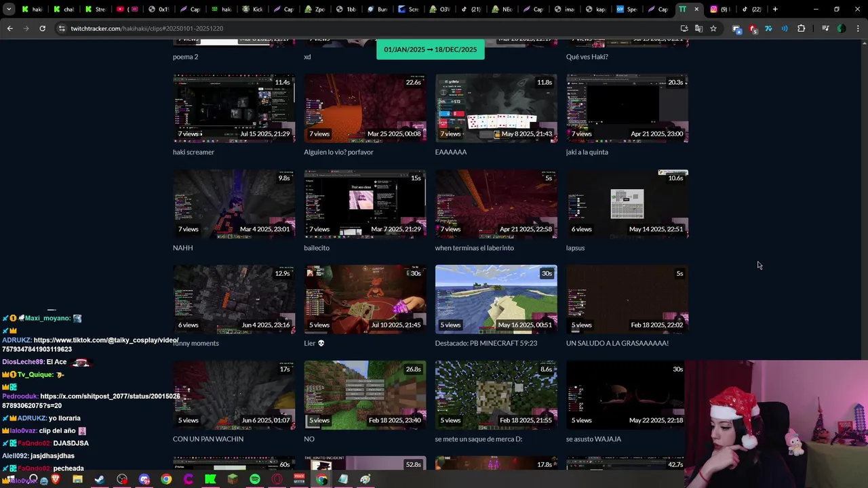
Task: Click the 'xd' clip title
Action: [307, 57]
